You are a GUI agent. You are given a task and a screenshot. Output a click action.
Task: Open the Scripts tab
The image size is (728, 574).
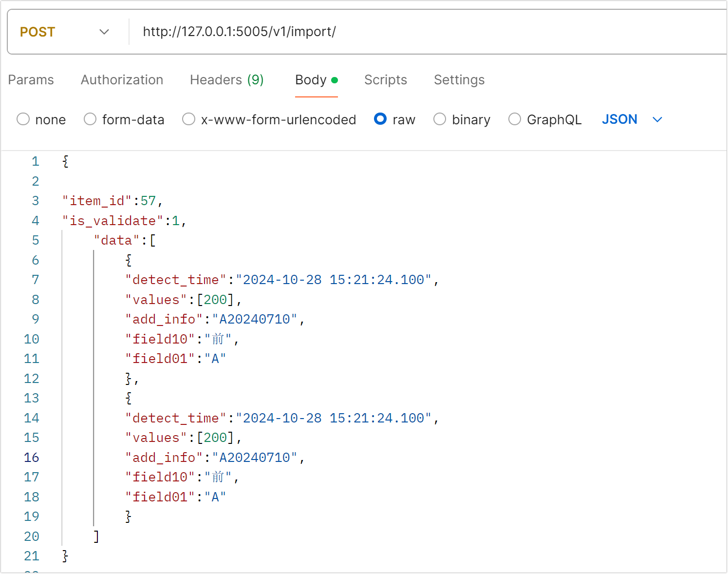click(x=386, y=80)
